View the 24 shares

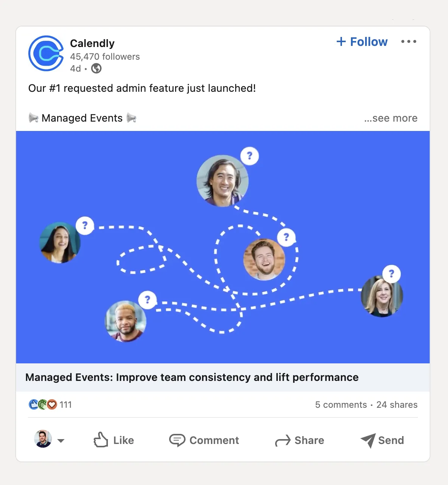pos(397,404)
